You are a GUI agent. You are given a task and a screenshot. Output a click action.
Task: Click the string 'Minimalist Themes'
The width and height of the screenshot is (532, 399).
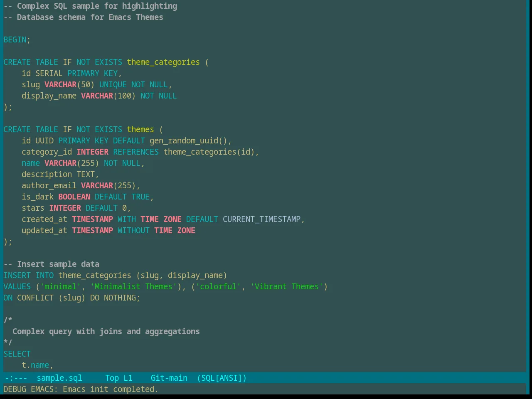tap(134, 286)
